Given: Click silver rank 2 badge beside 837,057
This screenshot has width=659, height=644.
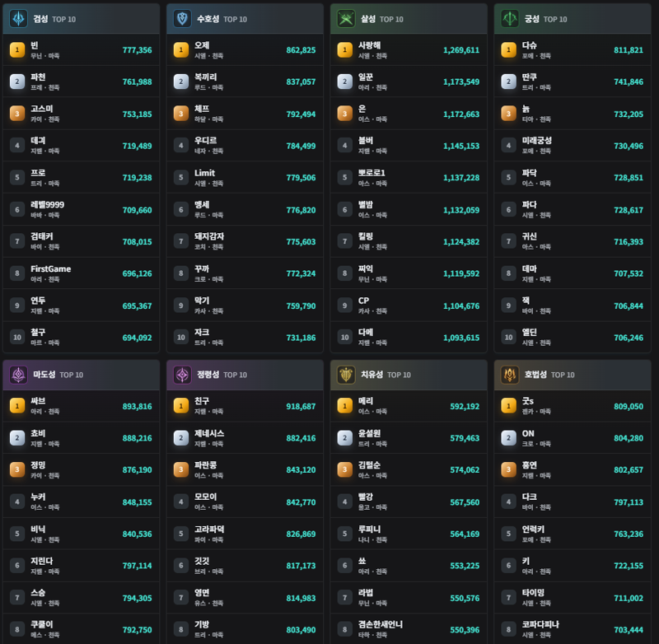Looking at the screenshot, I should point(181,82).
